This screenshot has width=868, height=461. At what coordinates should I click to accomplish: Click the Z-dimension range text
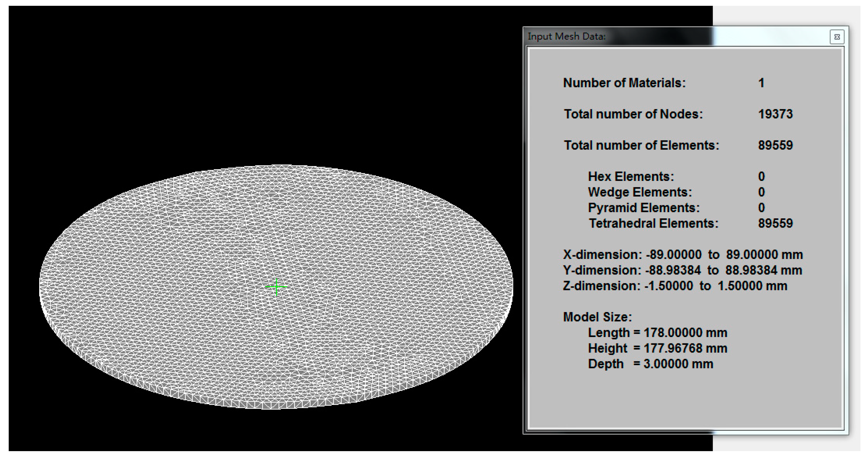click(x=675, y=286)
